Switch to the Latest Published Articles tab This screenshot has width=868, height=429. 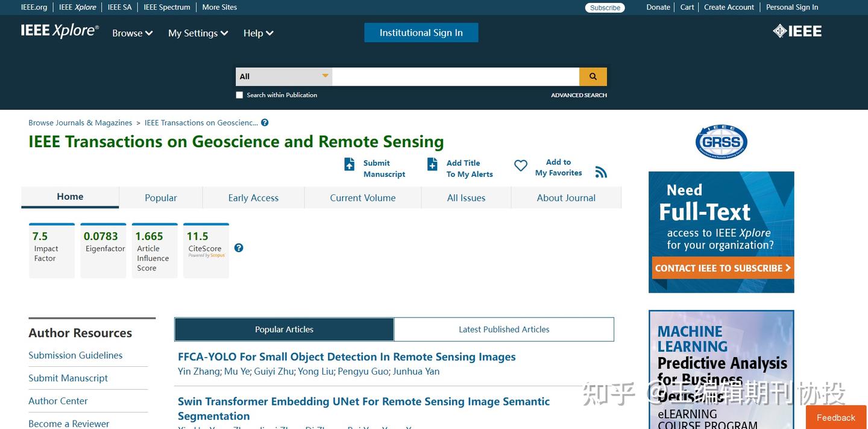(x=504, y=329)
